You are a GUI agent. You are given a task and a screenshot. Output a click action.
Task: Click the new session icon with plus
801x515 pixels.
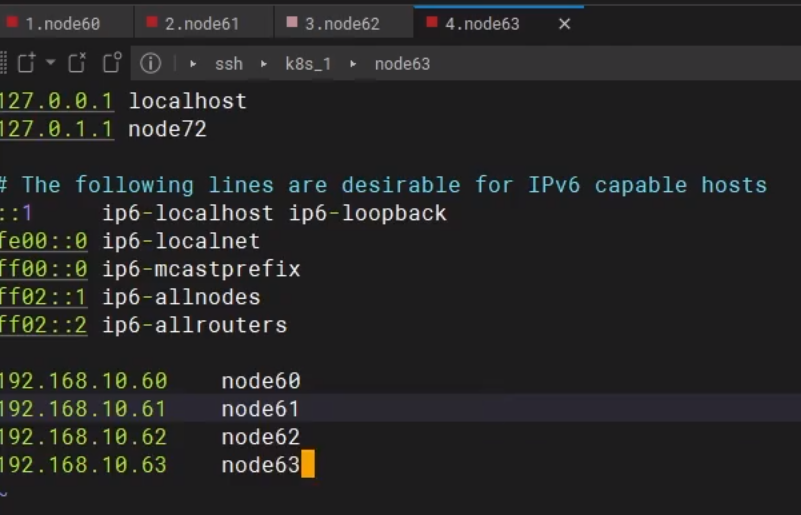pos(26,63)
